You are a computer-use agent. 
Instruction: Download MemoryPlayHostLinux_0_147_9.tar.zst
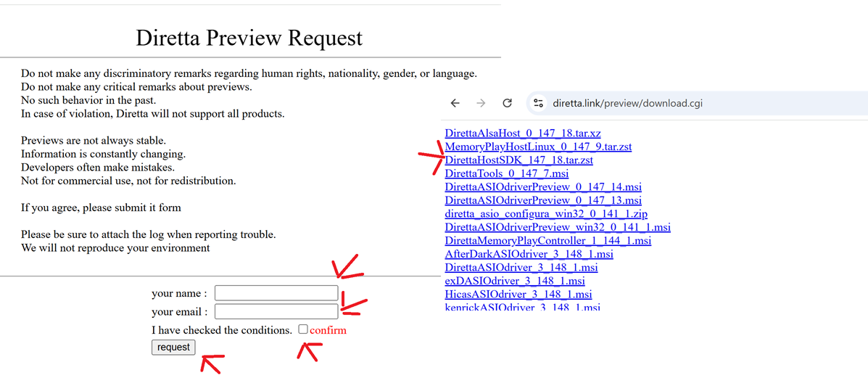537,147
